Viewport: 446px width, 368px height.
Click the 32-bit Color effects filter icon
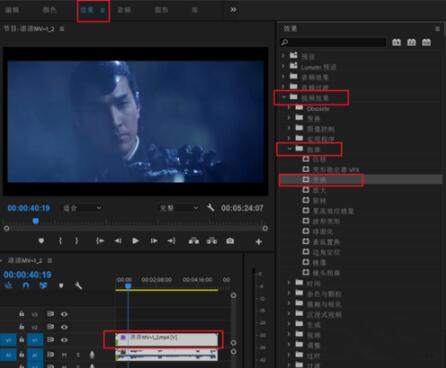[x=411, y=42]
